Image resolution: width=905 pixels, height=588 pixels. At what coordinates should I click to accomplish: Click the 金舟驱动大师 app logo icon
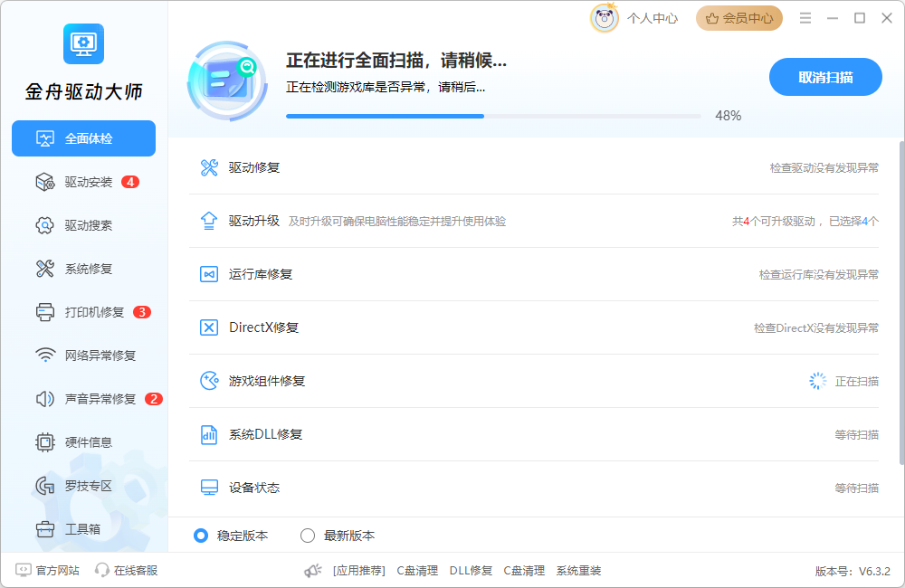(83, 43)
